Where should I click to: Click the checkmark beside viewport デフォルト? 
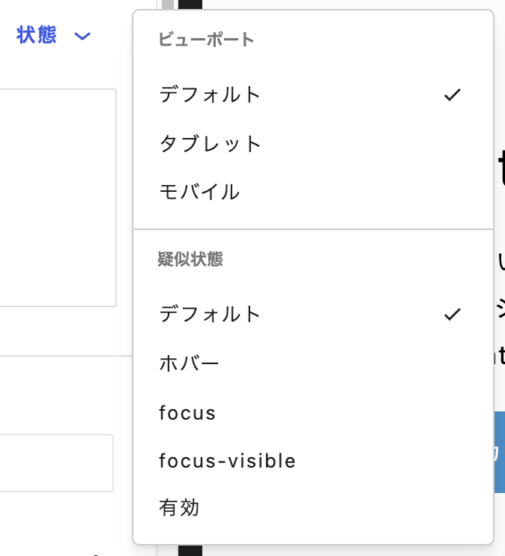tap(453, 95)
